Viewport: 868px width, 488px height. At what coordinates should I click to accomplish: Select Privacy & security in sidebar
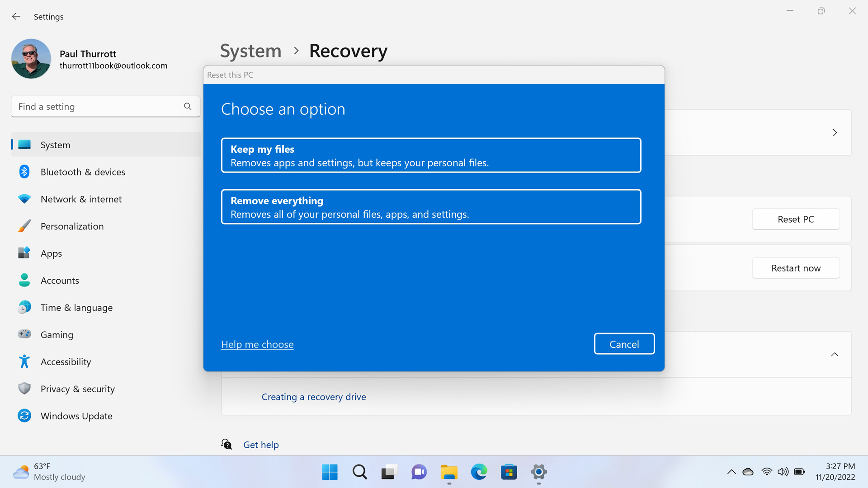[77, 389]
